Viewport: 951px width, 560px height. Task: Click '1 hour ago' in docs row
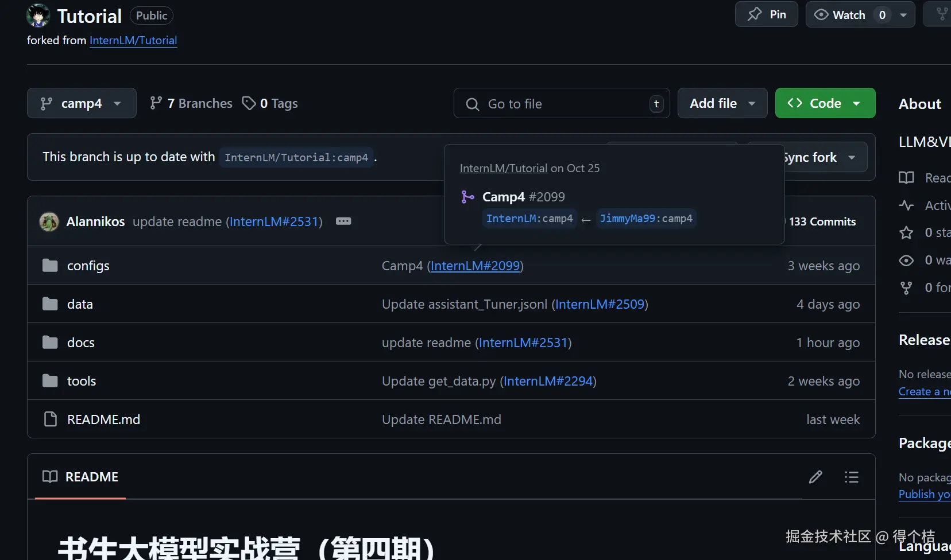tap(828, 343)
